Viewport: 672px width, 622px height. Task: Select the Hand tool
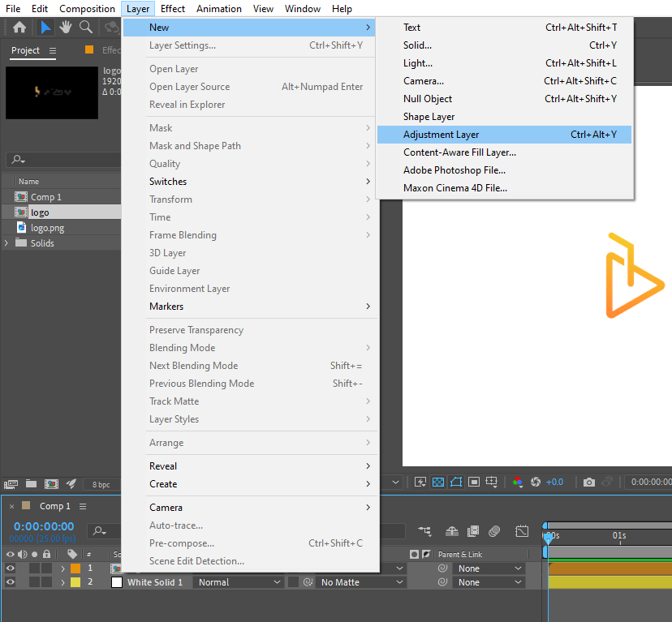tap(66, 28)
